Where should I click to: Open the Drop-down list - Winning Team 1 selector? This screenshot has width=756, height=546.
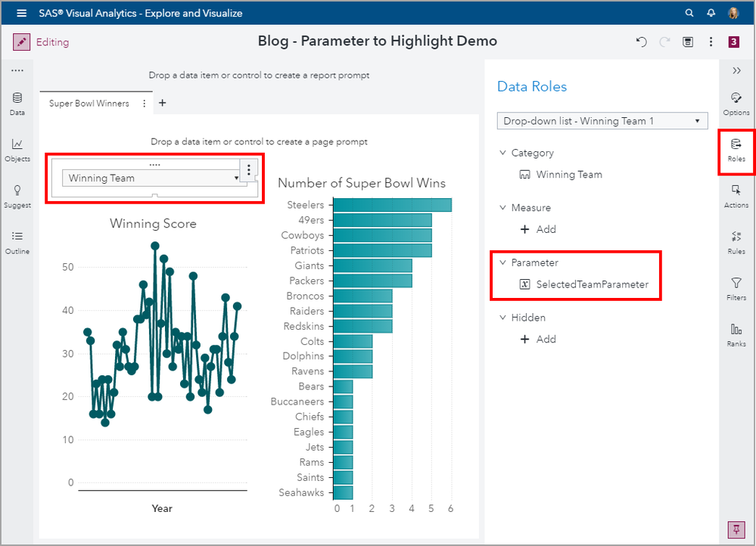[x=602, y=121]
